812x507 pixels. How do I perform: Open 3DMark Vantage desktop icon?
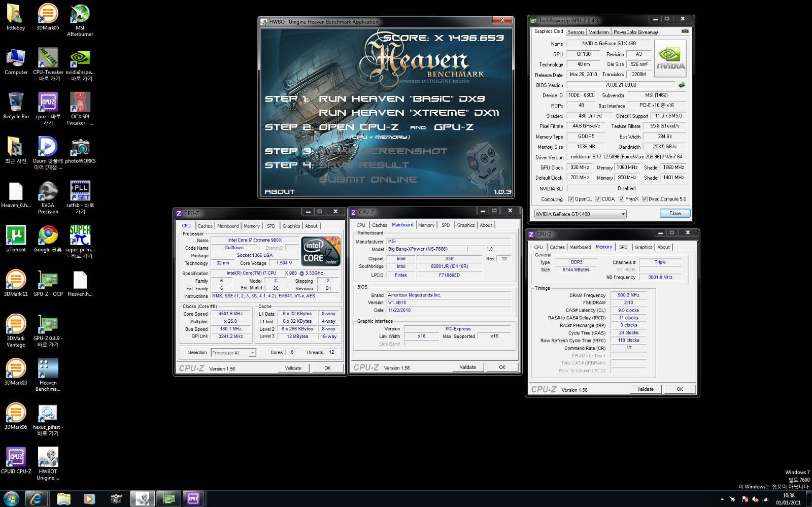point(16,331)
